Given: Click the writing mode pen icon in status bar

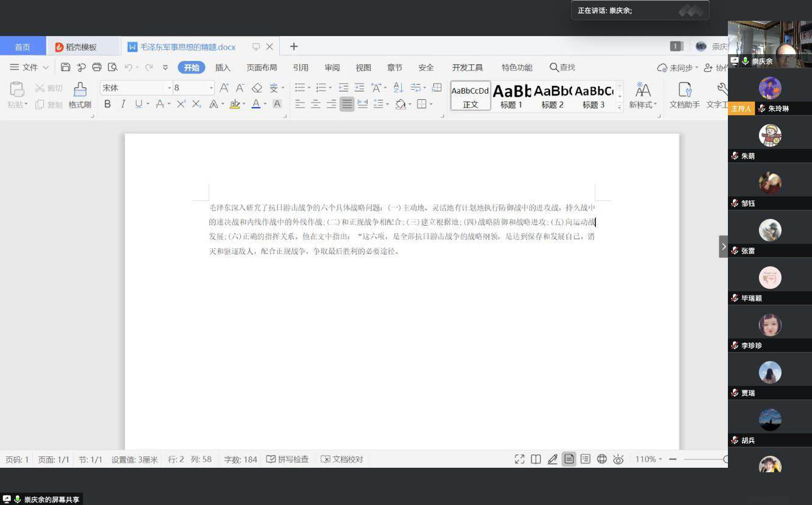Looking at the screenshot, I should click(x=553, y=459).
